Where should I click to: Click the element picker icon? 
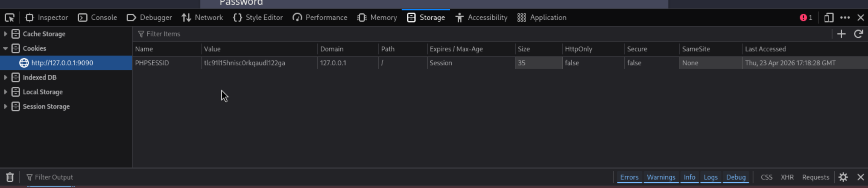[9, 18]
